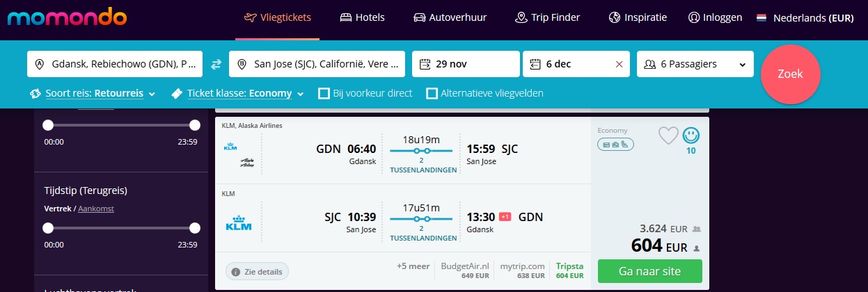
Task: Enable the Bij voorkeur direct checkbox
Action: (324, 93)
